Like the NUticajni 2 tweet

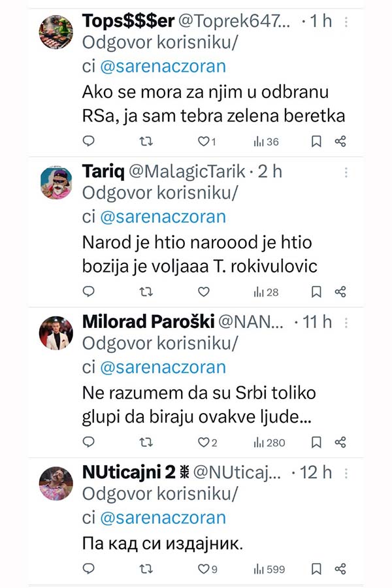click(203, 569)
